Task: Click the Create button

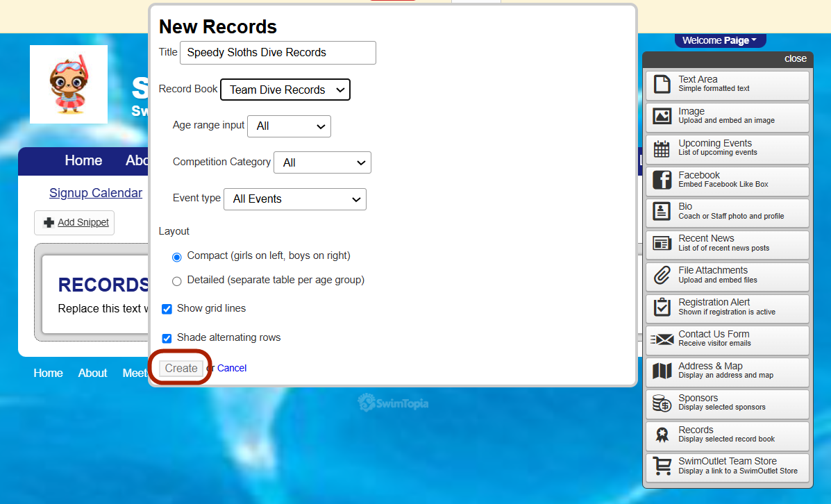Action: pos(181,368)
